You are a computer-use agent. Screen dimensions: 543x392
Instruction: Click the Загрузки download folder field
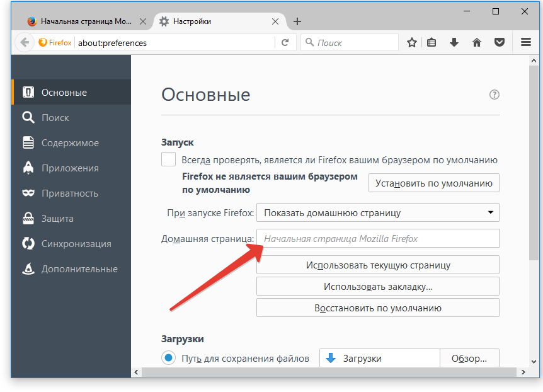click(380, 358)
